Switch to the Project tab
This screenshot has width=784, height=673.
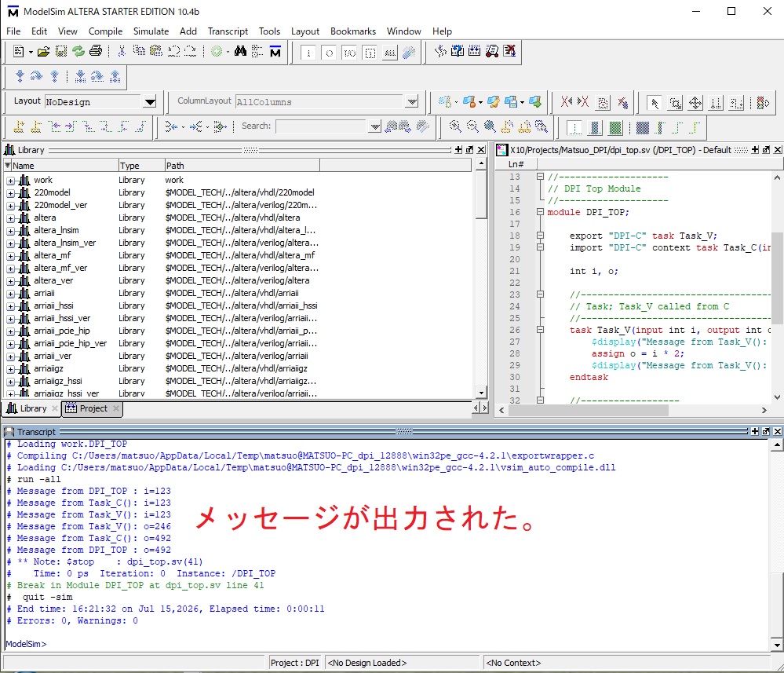click(x=93, y=408)
